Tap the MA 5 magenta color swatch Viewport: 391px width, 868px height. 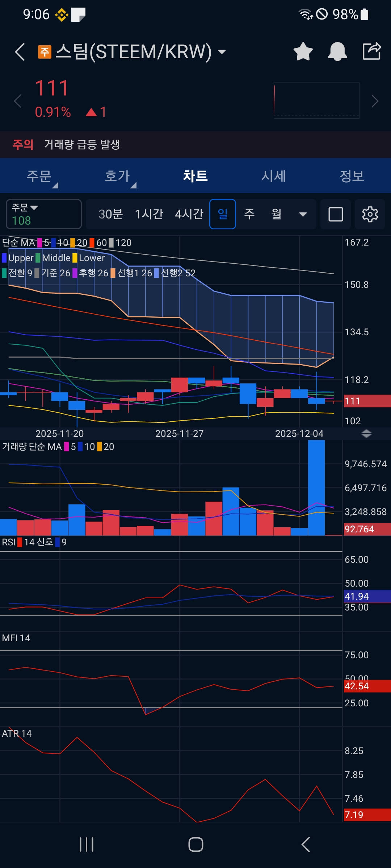[x=39, y=243]
